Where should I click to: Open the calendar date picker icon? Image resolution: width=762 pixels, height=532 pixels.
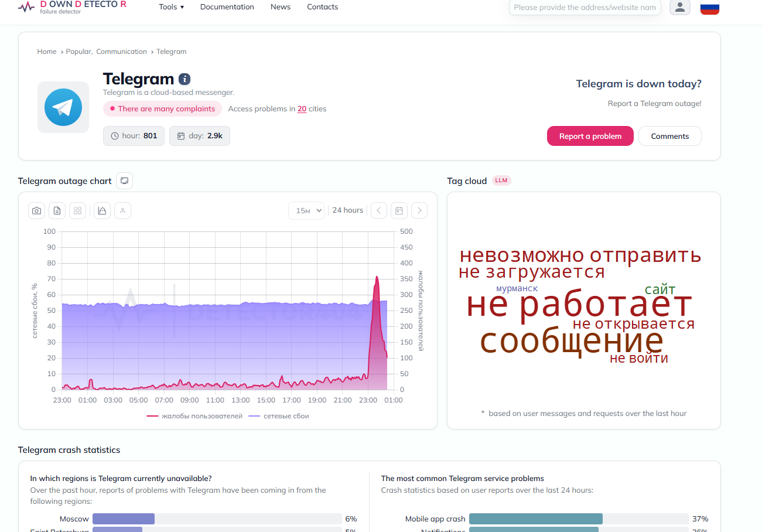[399, 211]
